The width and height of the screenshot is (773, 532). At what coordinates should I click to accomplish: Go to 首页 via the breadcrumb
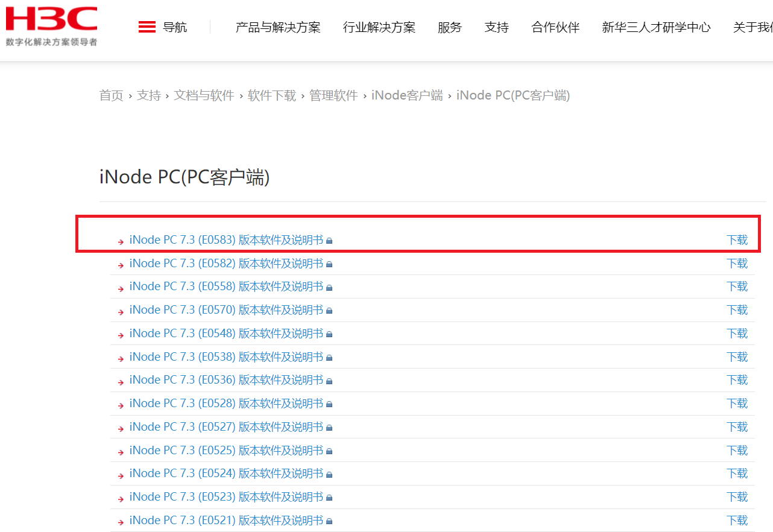tap(112, 95)
